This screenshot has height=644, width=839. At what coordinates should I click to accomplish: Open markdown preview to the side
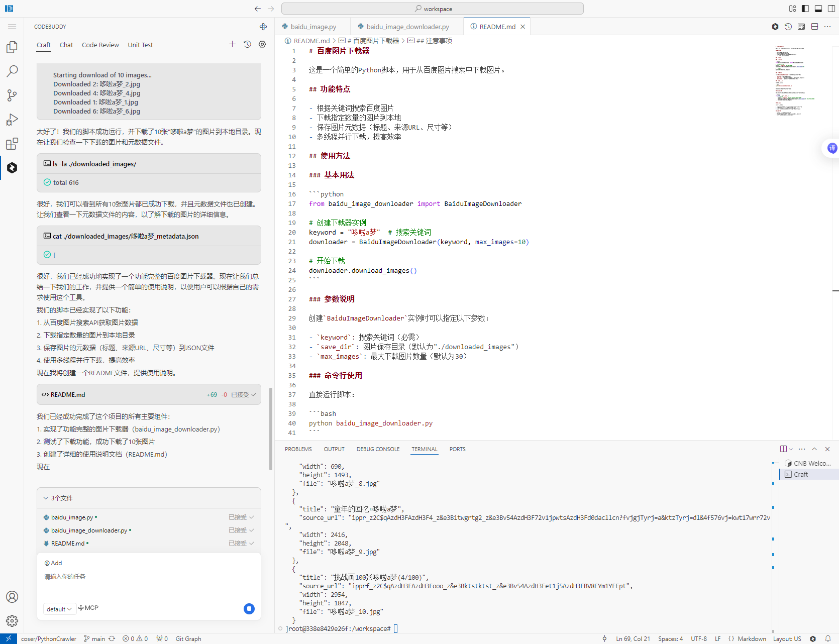click(x=801, y=27)
